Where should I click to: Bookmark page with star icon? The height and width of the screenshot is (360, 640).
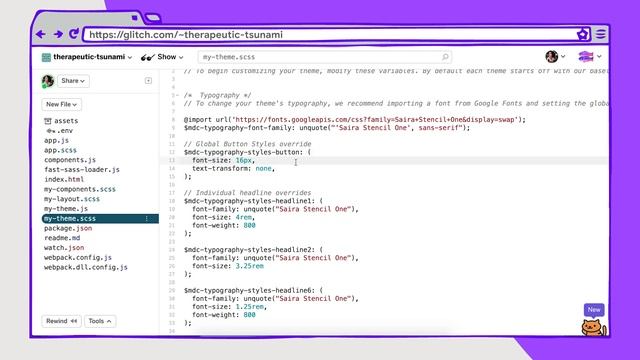582,34
